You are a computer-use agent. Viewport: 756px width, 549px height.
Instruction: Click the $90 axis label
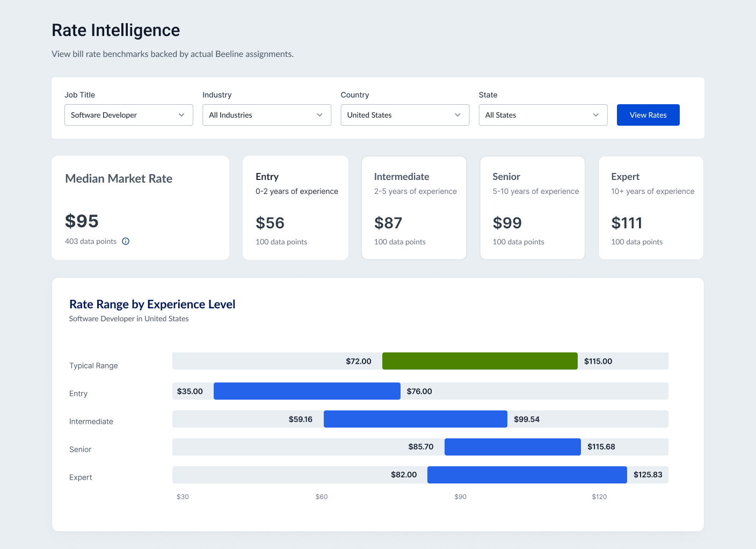pos(461,497)
